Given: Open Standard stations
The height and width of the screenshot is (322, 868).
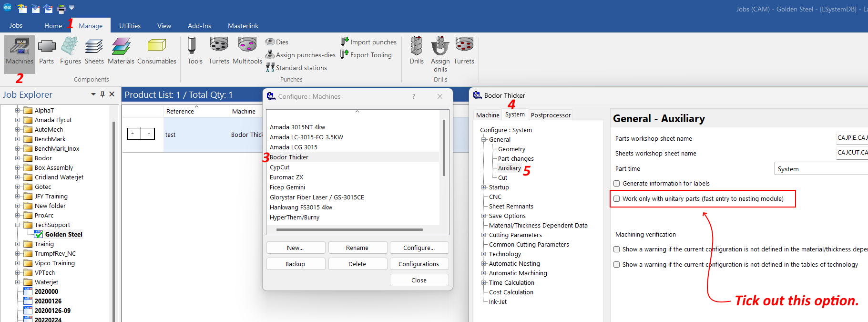Looking at the screenshot, I should (x=296, y=68).
